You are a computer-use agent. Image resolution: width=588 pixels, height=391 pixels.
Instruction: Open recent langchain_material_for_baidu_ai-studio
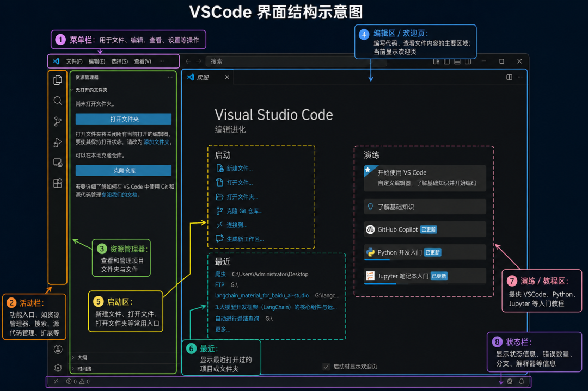(x=262, y=295)
